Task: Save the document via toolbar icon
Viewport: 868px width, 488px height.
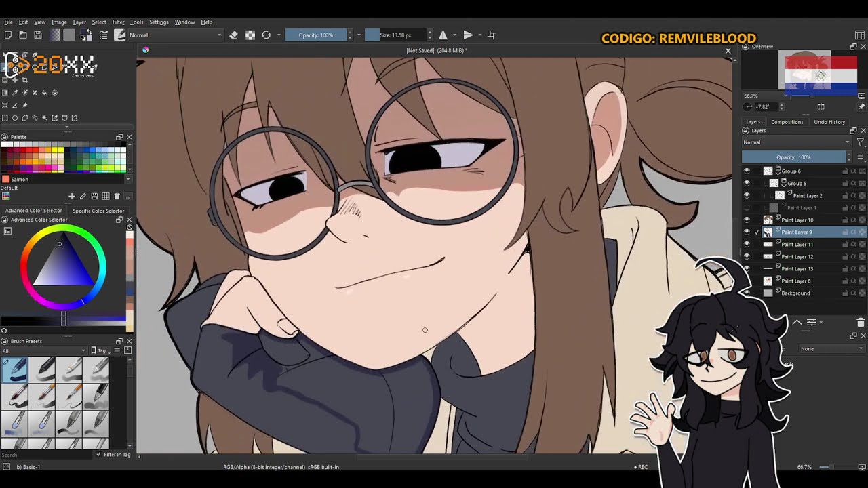Action: click(38, 35)
